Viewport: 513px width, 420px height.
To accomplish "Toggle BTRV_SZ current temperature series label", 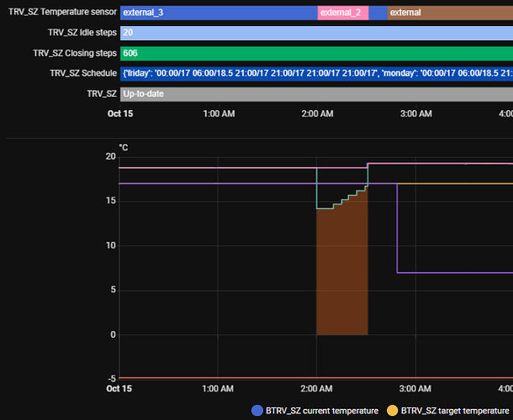I will click(x=322, y=411).
